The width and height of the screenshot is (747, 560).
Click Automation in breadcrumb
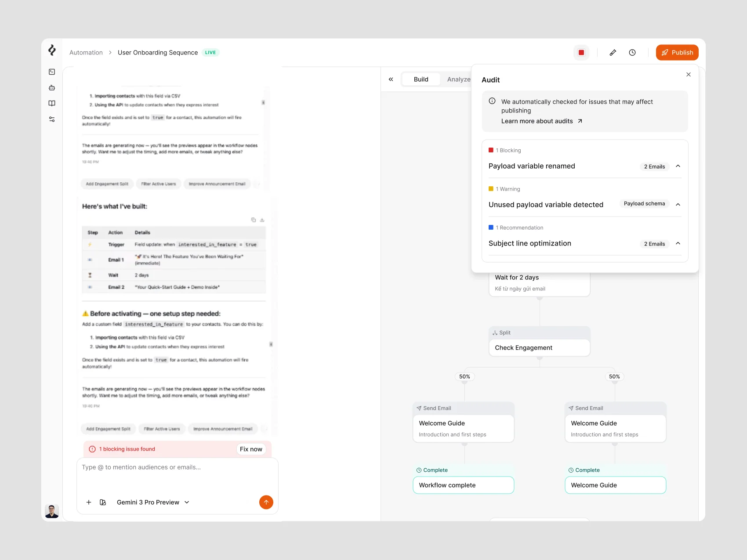pos(86,52)
